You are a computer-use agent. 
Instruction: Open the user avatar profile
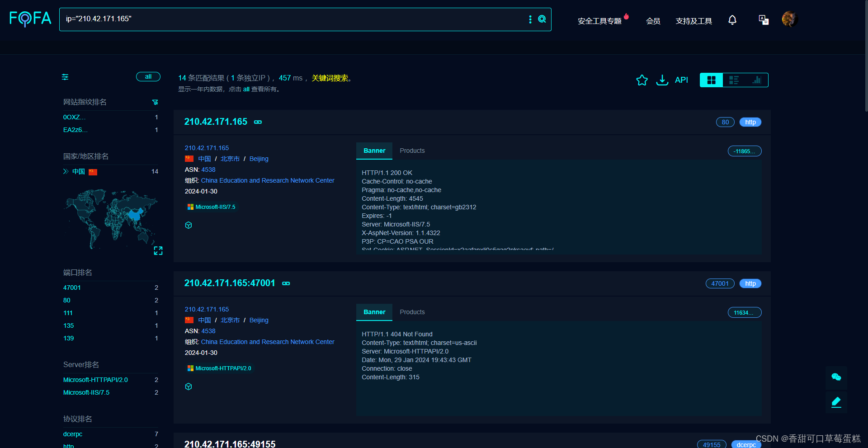tap(790, 19)
